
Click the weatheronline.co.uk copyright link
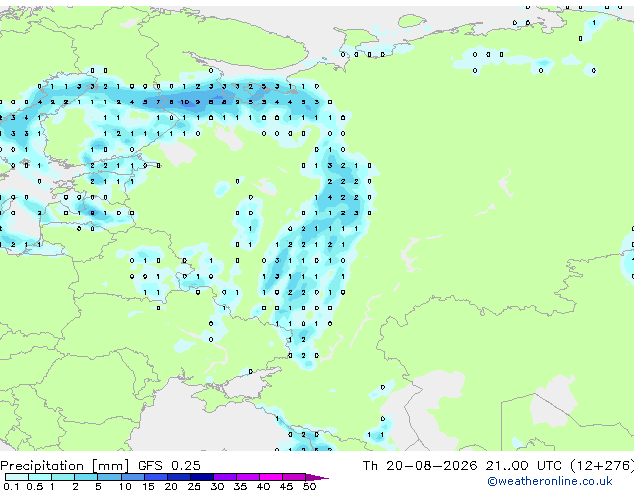click(550, 481)
